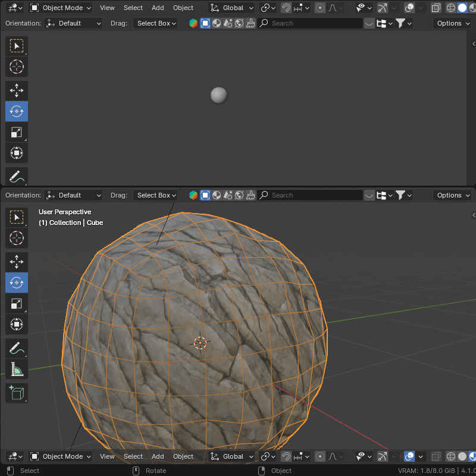Switch viewport shading to Rendered
This screenshot has width=476, height=476.
(474, 7)
